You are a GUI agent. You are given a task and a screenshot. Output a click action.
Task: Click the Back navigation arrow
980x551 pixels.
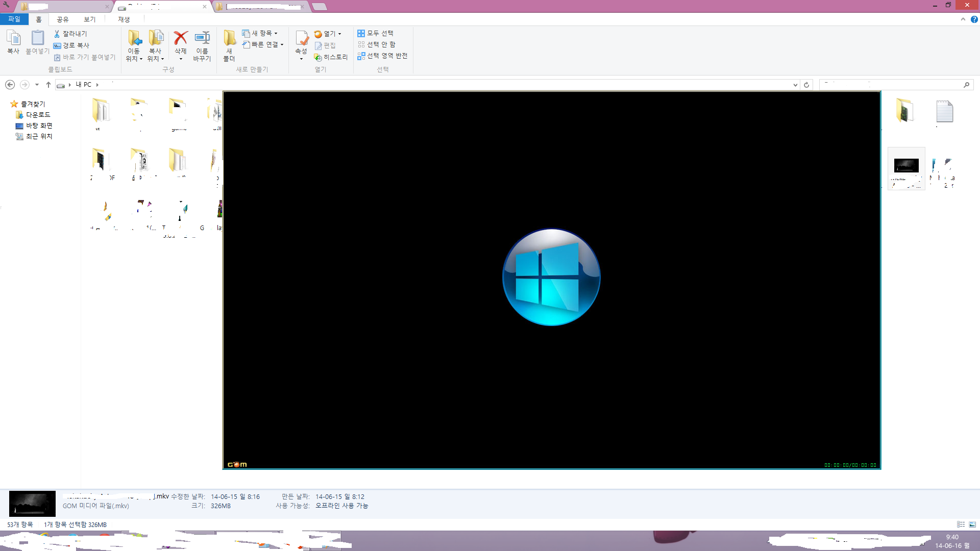click(x=10, y=85)
